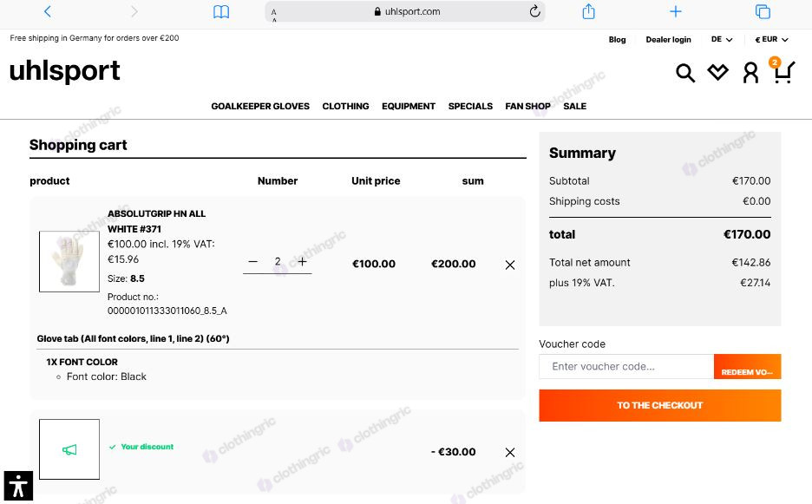
Task: Click the uhlsport.com address bar
Action: [x=405, y=11]
